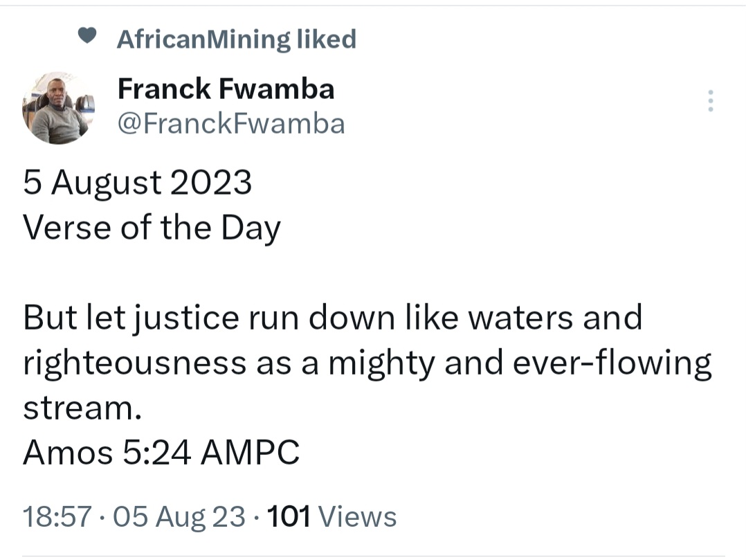746x560 pixels.
Task: Open the three-dot more options menu
Action: pos(710,101)
